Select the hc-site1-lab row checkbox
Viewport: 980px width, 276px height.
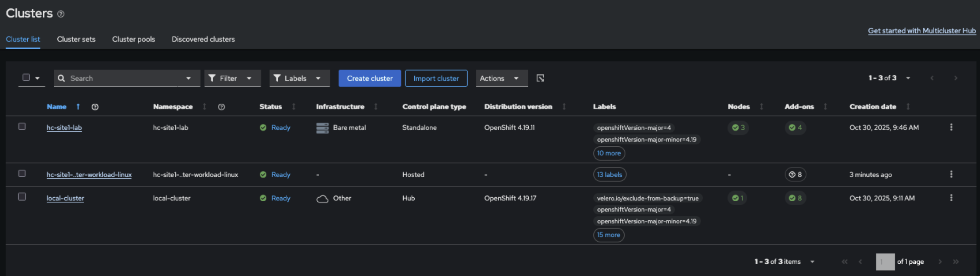[22, 127]
